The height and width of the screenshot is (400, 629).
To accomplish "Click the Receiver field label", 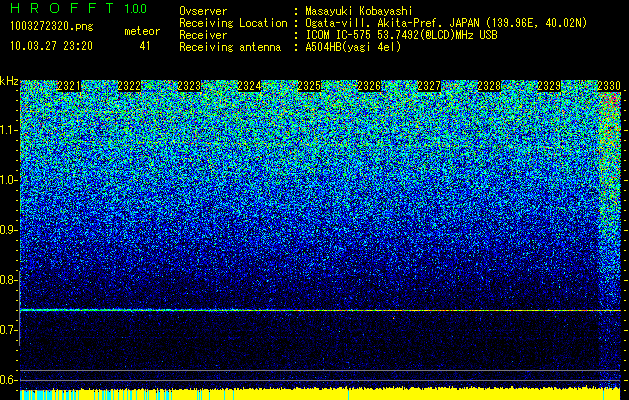I will [203, 35].
